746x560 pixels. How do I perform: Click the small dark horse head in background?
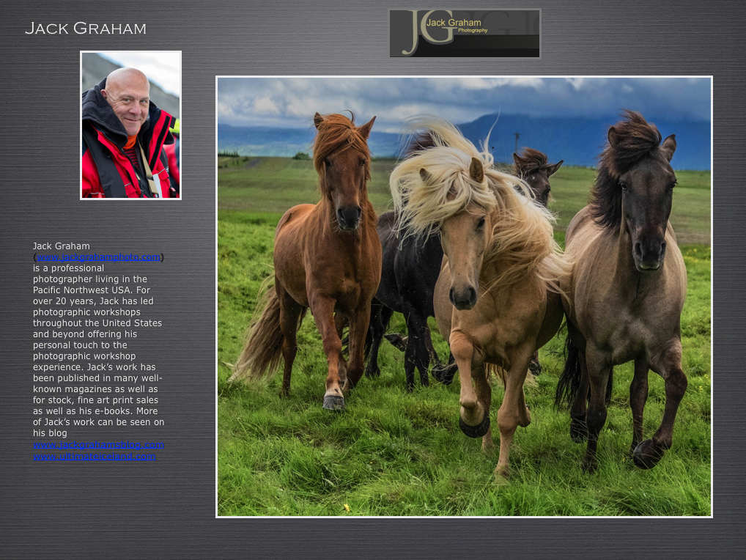click(x=535, y=172)
